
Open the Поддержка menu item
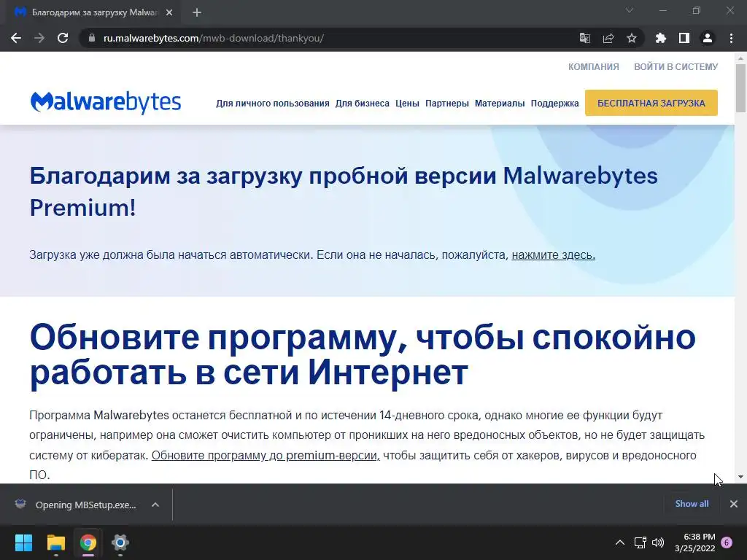pyautogui.click(x=554, y=104)
